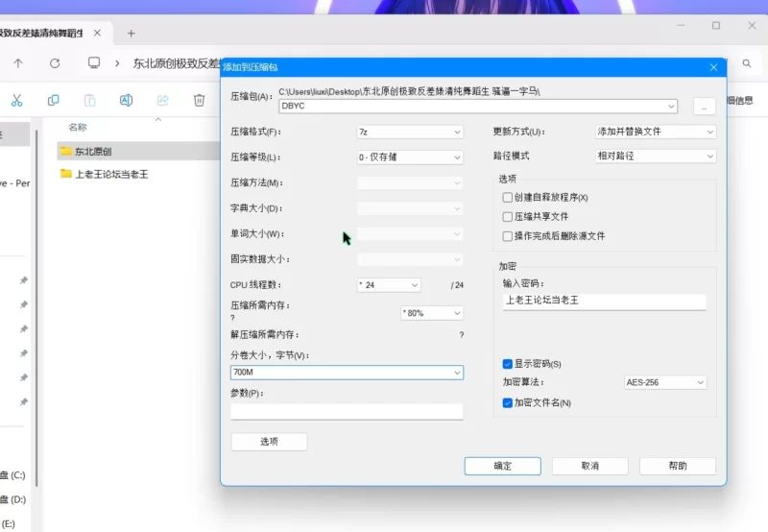The width and height of the screenshot is (768, 532).
Task: Click the breadcrumb chevron after This PC icon
Action: (117, 63)
